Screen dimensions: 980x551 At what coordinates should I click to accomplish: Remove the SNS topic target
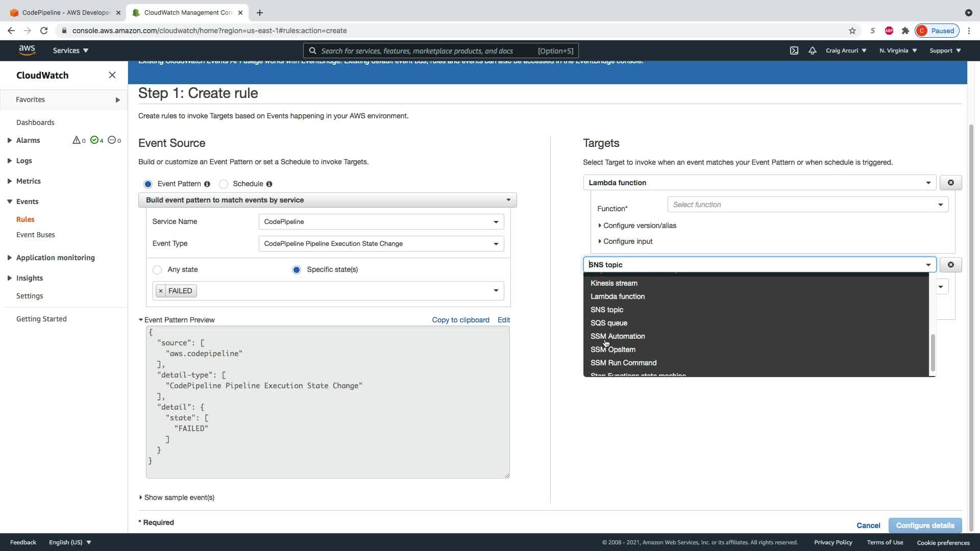click(950, 265)
